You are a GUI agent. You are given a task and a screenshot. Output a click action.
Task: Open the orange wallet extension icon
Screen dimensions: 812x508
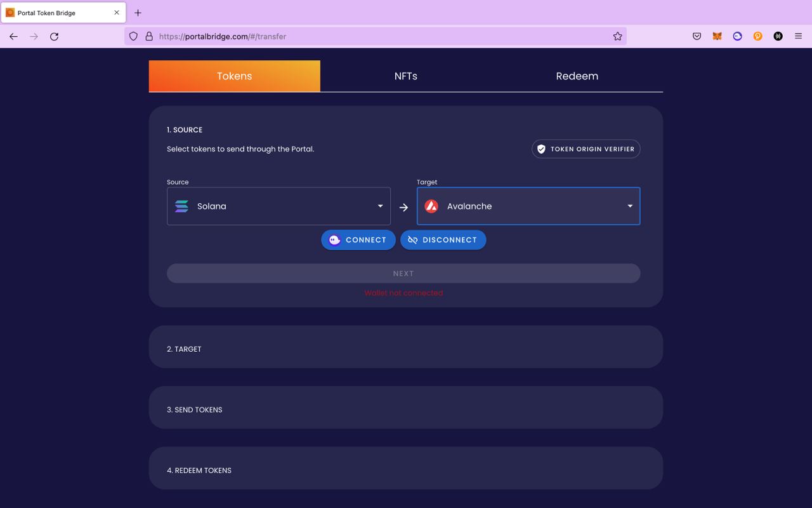[x=757, y=36]
